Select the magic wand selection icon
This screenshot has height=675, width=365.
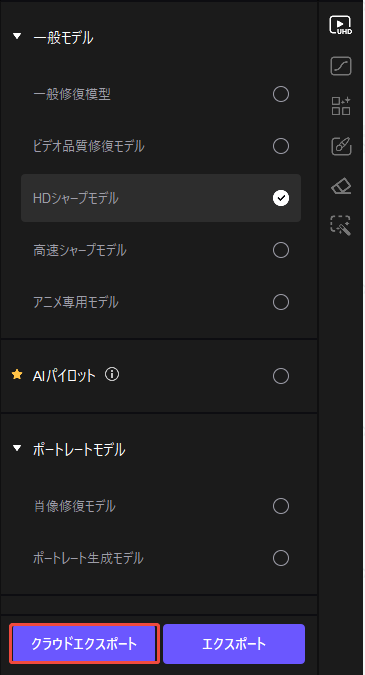pyautogui.click(x=341, y=225)
